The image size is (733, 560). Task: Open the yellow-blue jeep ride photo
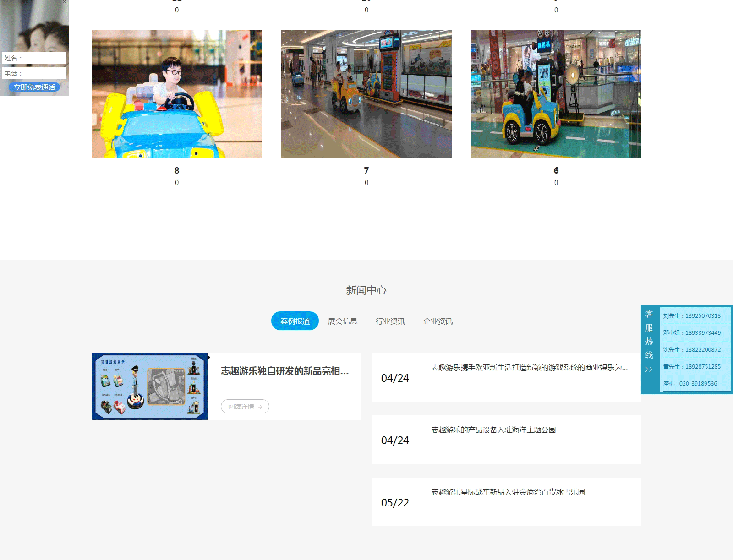556,94
